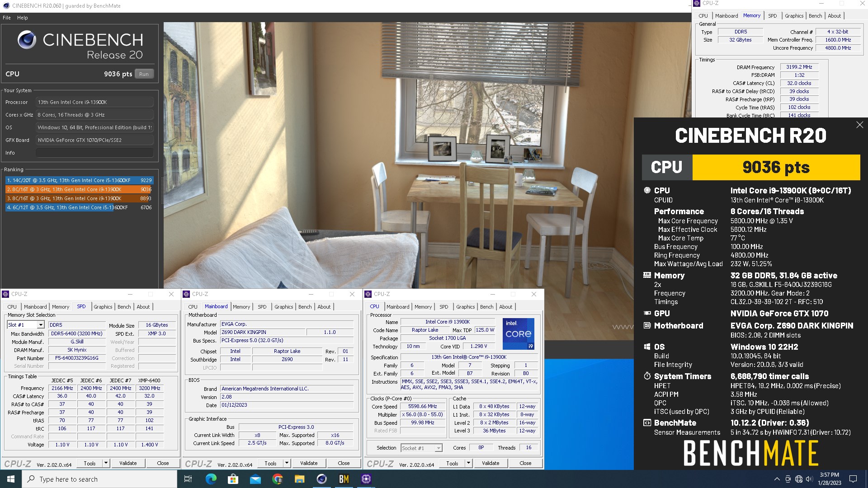The image size is (868, 488).
Task: Launch Microsoft Edge from taskbar
Action: [x=211, y=479]
